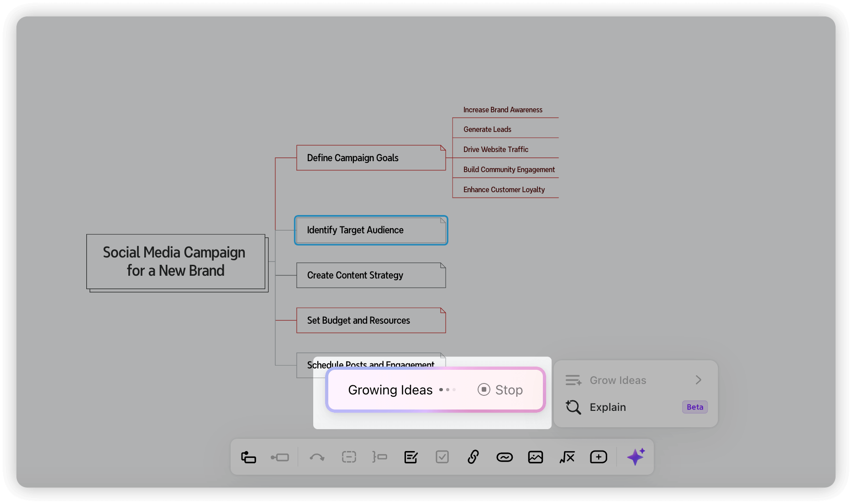This screenshot has height=504, width=852.
Task: Click the equation formula icon
Action: (x=567, y=457)
